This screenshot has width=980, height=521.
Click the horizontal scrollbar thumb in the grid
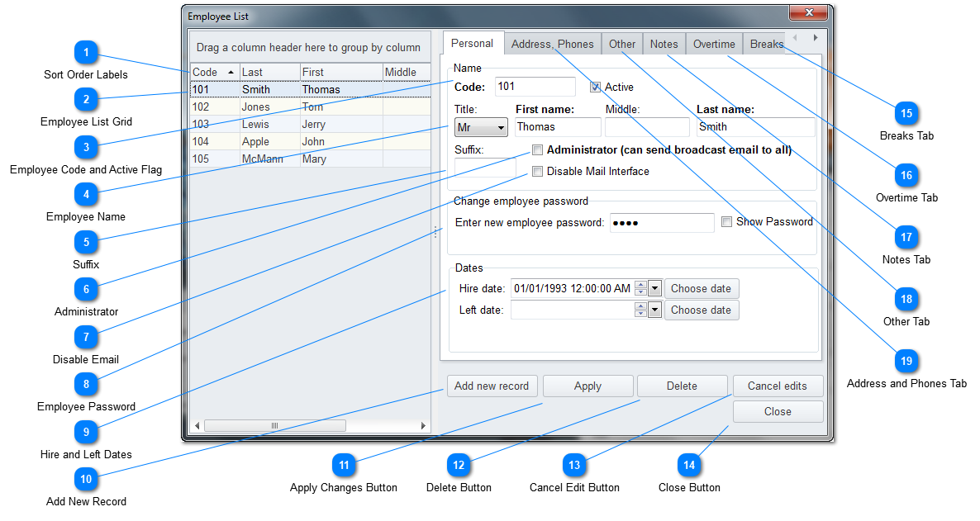coord(274,426)
